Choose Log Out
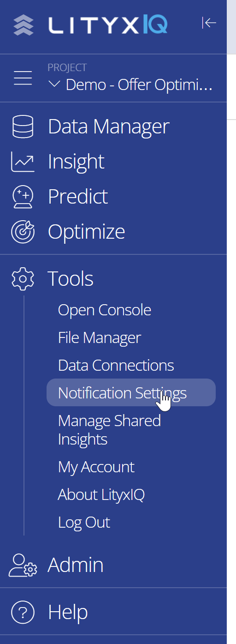The width and height of the screenshot is (236, 644). [84, 523]
